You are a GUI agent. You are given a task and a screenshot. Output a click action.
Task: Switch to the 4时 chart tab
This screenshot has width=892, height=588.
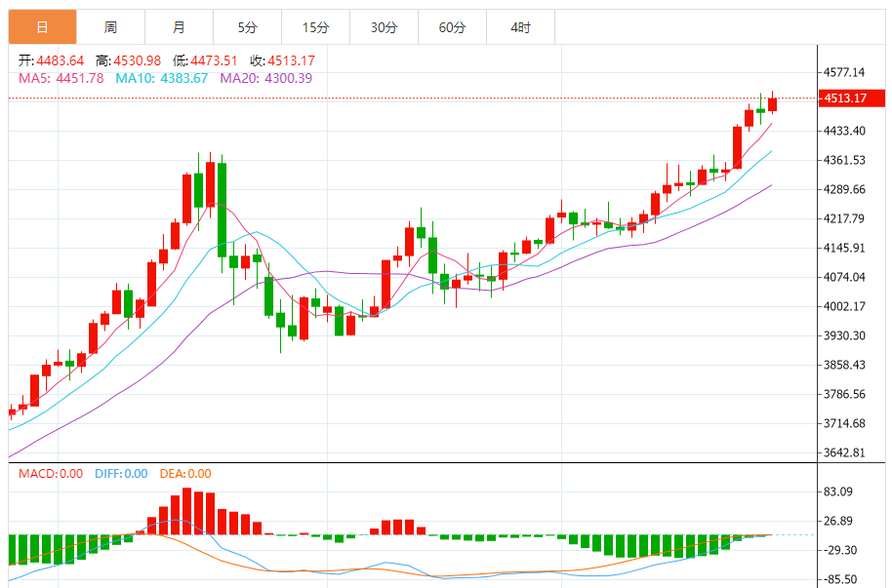520,27
